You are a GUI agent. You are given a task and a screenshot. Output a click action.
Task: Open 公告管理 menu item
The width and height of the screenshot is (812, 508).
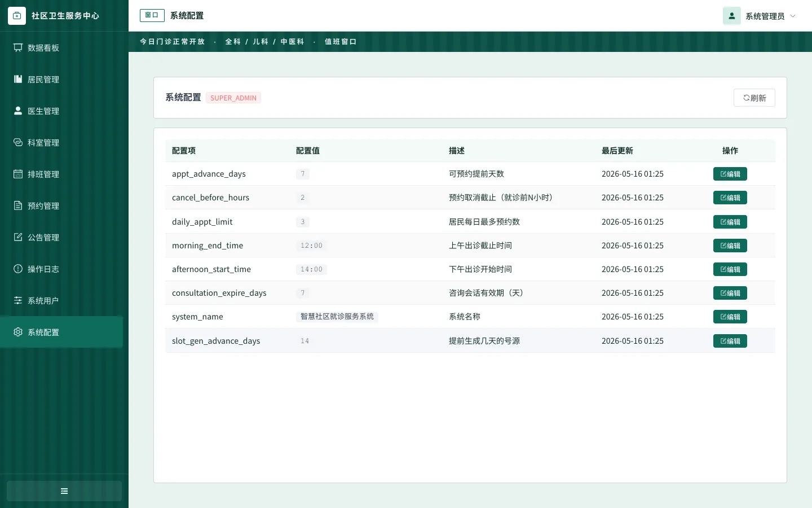[x=61, y=238]
